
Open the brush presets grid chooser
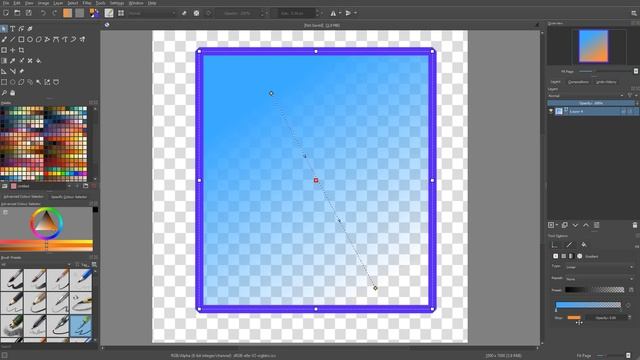coord(121,13)
